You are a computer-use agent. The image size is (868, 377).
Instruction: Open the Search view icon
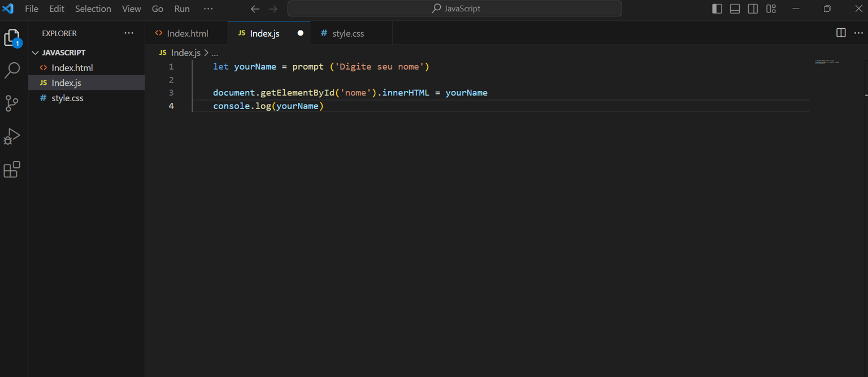click(x=12, y=70)
